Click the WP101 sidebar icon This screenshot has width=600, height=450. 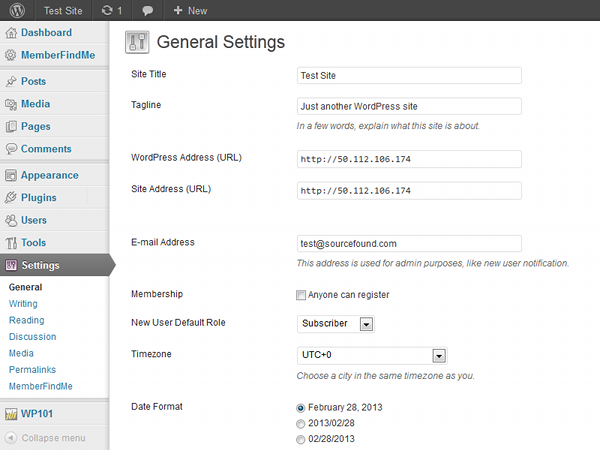pos(11,414)
